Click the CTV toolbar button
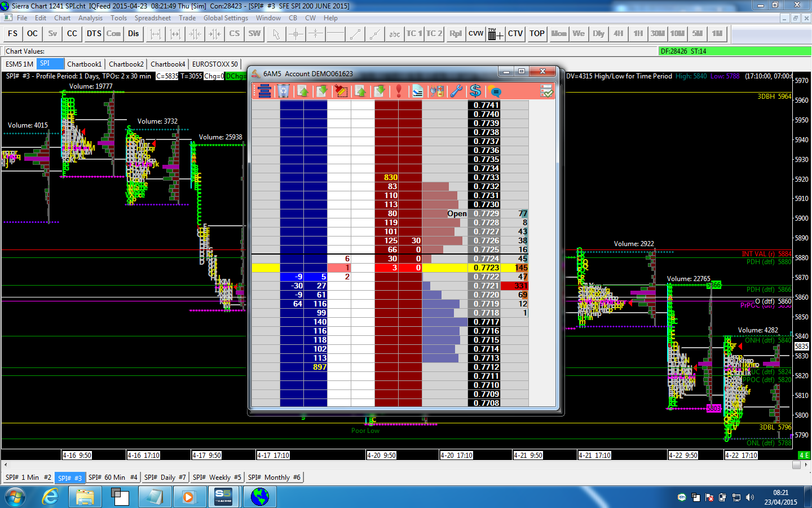The height and width of the screenshot is (508, 812). 515,34
